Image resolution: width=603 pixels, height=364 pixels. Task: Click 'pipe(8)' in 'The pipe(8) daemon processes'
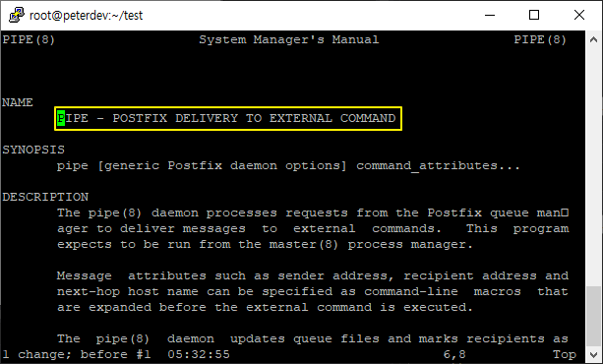click(115, 213)
